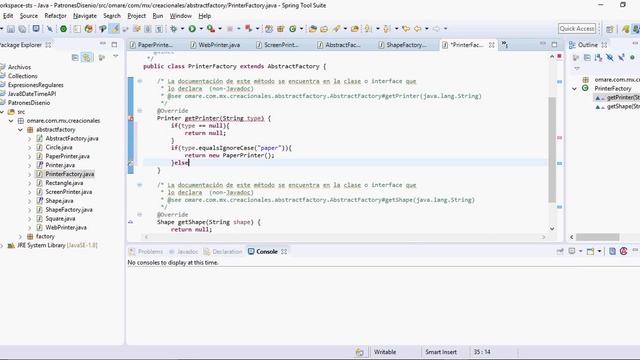Screen dimensions: 640x360
Task: Expand the factory package node
Action: (20, 236)
